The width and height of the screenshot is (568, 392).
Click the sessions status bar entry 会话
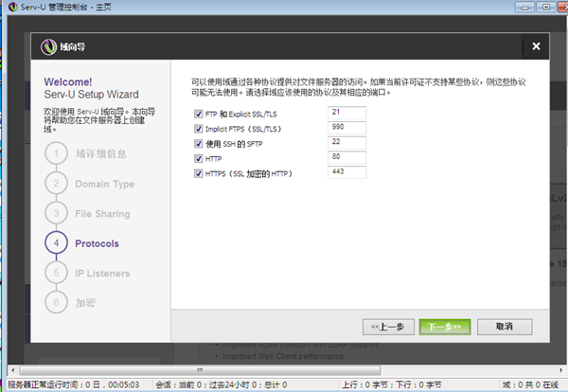(x=222, y=384)
